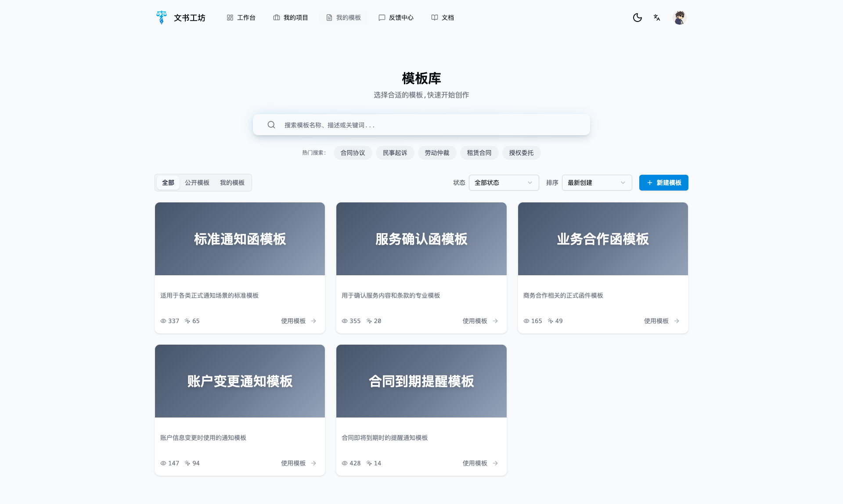Click usage count icon on 业务合作函模板 card
This screenshot has height=504, width=843.
(x=550, y=321)
